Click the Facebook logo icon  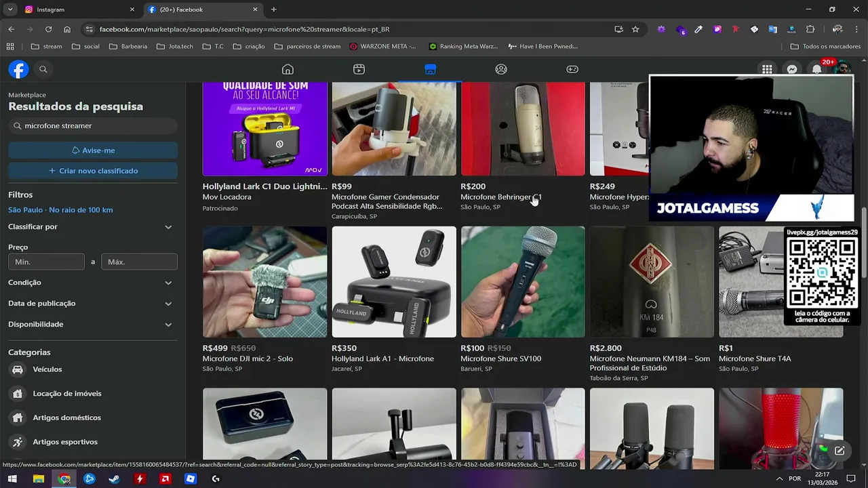pos(18,69)
